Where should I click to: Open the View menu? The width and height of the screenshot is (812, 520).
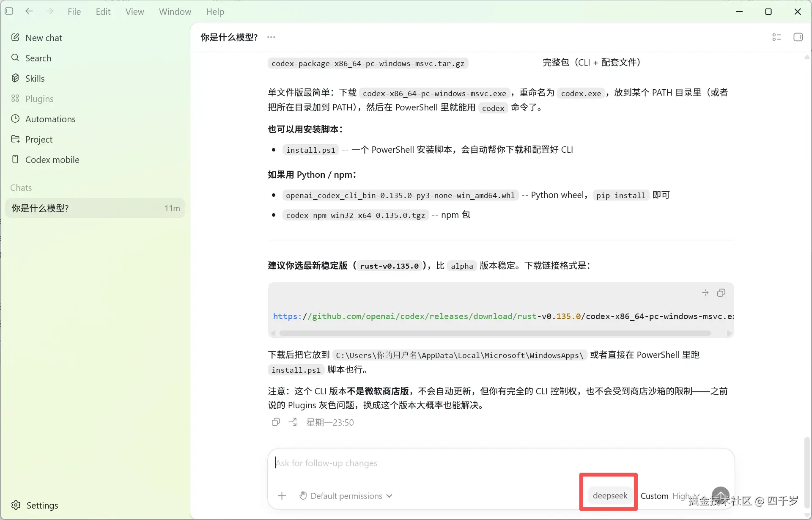[x=134, y=12]
